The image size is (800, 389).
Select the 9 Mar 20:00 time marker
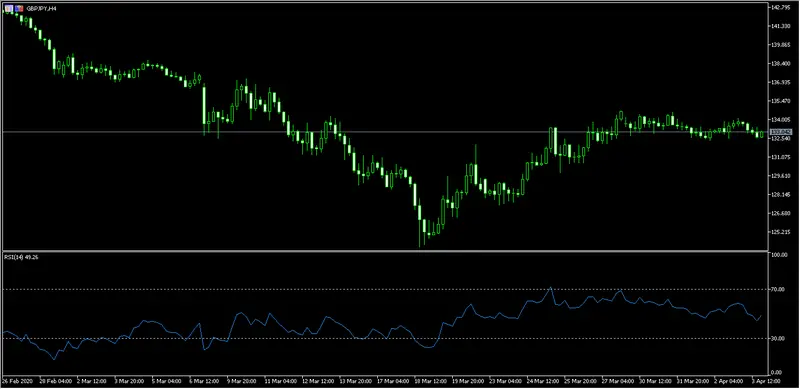pyautogui.click(x=242, y=381)
